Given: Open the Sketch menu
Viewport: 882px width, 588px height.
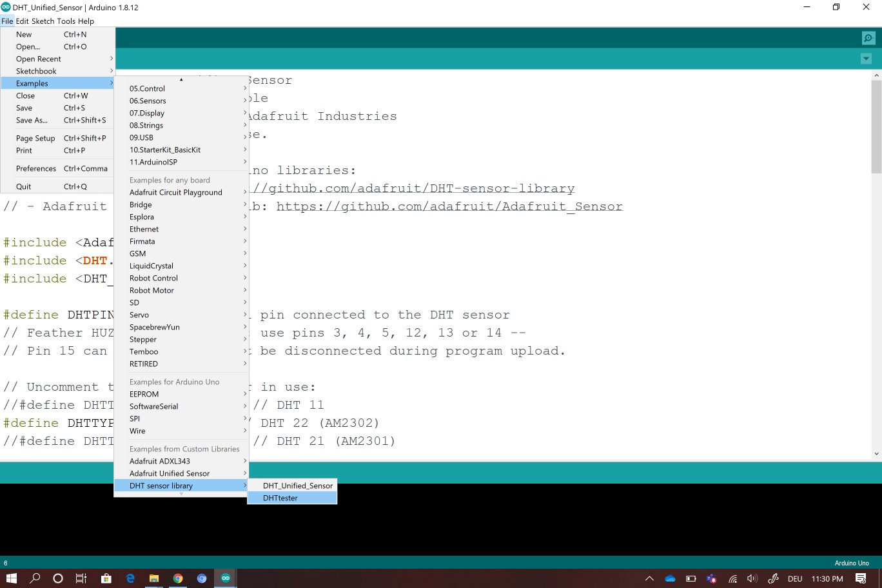Looking at the screenshot, I should (x=43, y=21).
